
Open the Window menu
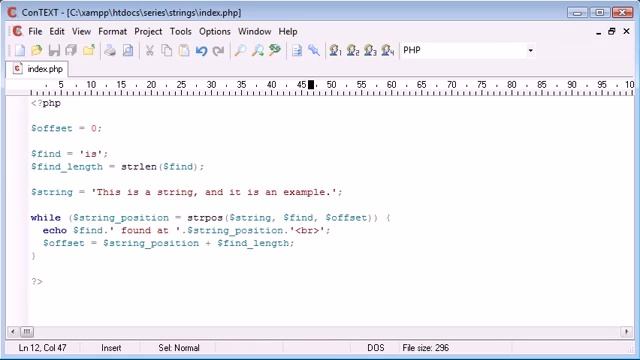point(254,31)
